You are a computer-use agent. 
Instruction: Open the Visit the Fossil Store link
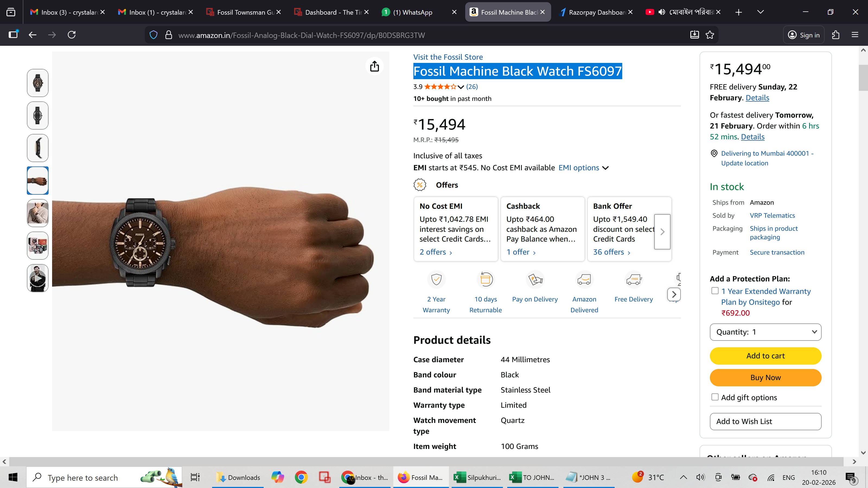click(x=448, y=57)
